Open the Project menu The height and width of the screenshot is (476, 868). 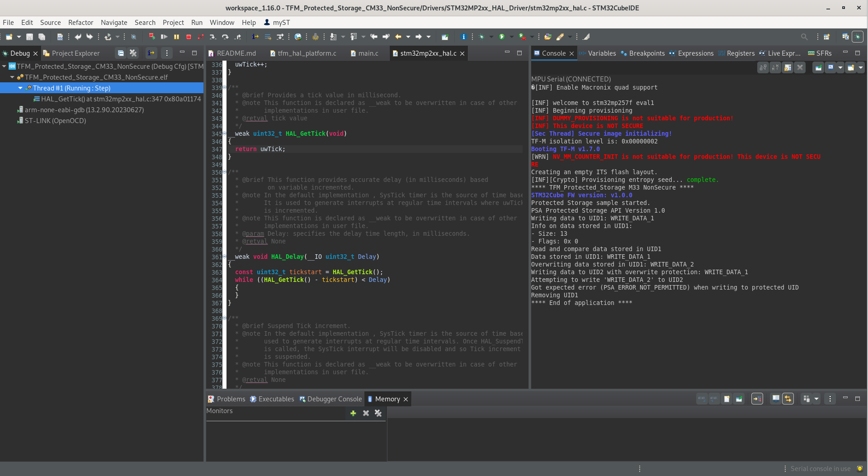click(173, 22)
